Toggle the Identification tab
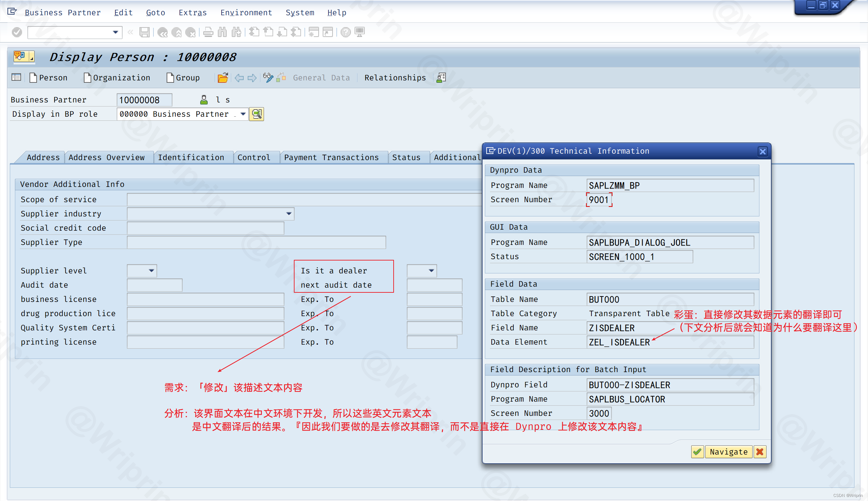The width and height of the screenshot is (868, 501). [x=191, y=157]
